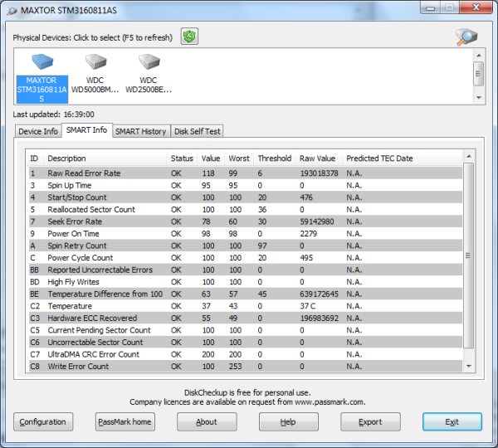Click the Export button
The width and height of the screenshot is (498, 448).
point(370,422)
